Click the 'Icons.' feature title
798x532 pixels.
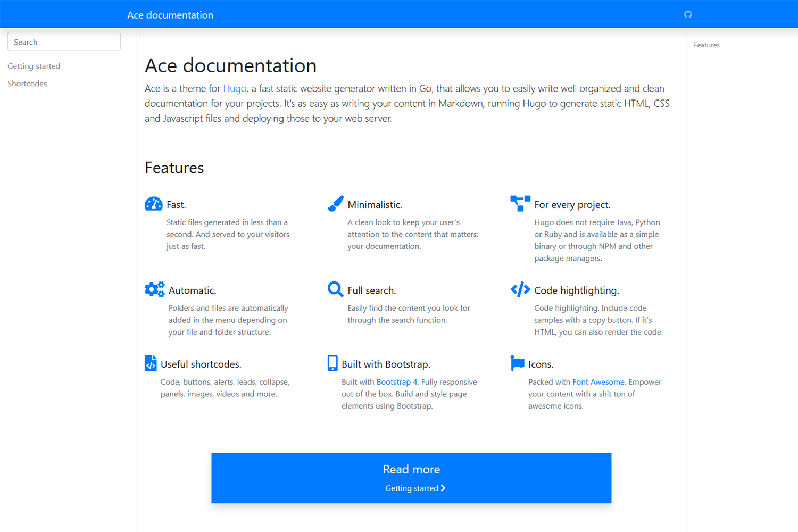pyautogui.click(x=541, y=364)
